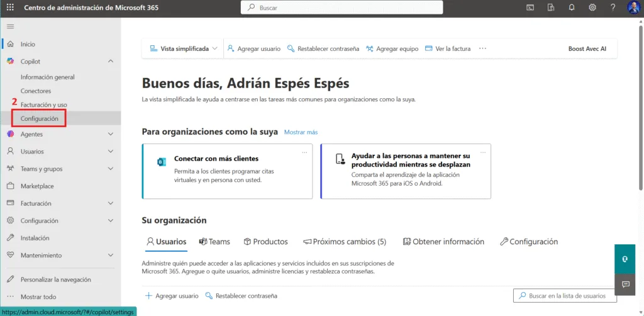Open the Vista simplificada dropdown

183,48
